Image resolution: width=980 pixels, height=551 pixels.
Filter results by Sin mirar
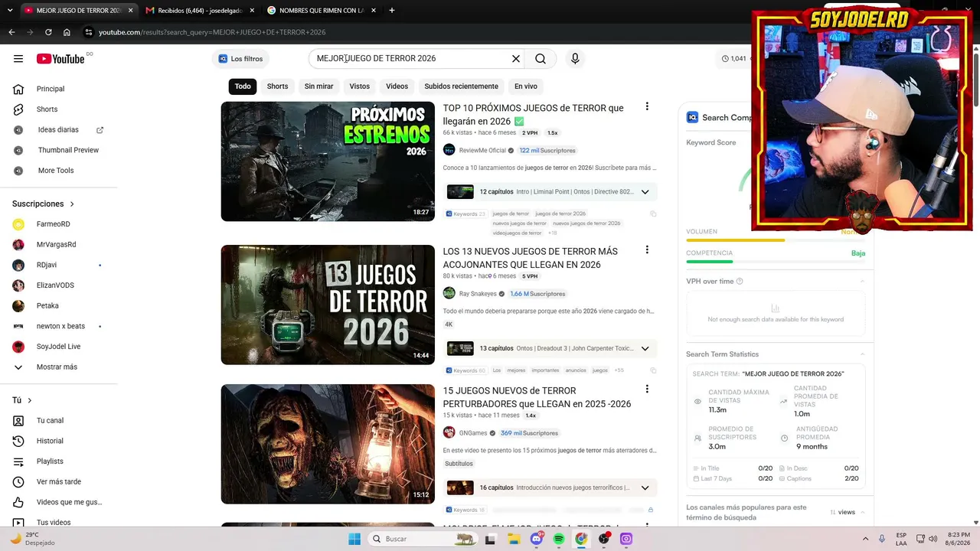tap(318, 86)
